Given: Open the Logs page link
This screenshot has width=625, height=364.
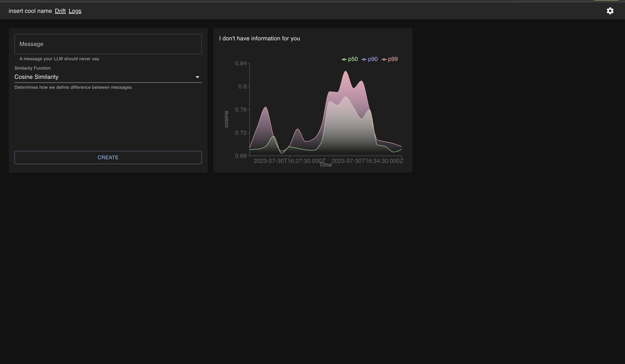Looking at the screenshot, I should coord(75,11).
